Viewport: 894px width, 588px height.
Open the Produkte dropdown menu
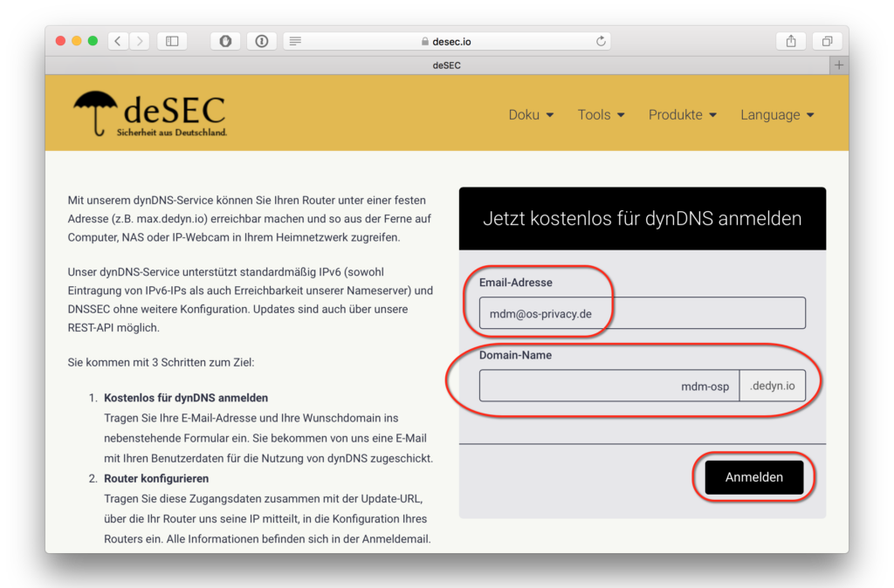coord(682,115)
